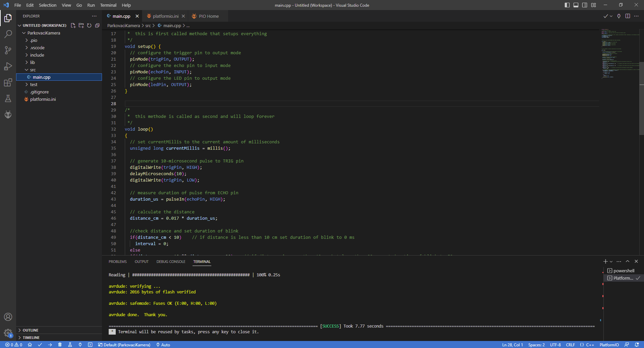Expand the include folder
644x348 pixels.
(x=37, y=55)
